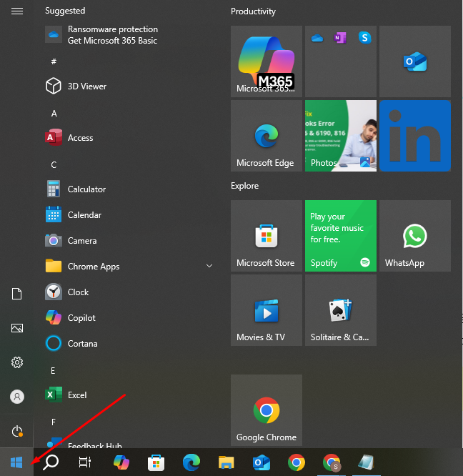Open Settings from the Start sidebar
Screen dimensions: 463x476
[17, 362]
